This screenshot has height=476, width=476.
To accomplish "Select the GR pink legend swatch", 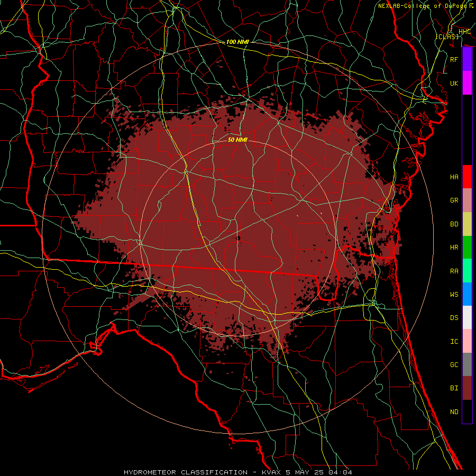I will 467,200.
